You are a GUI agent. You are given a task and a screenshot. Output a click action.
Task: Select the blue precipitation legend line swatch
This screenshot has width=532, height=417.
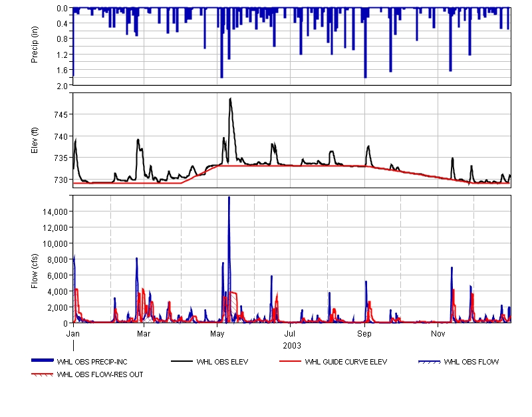43,360
